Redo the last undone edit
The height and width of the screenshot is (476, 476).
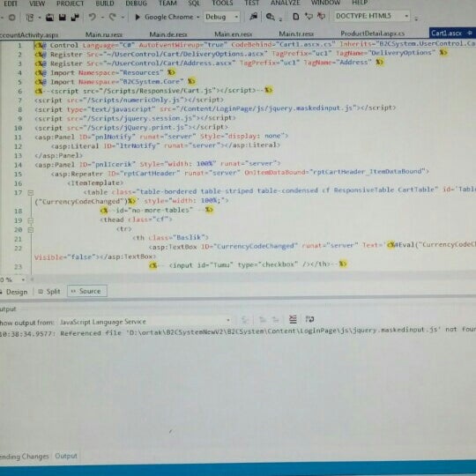[112, 17]
